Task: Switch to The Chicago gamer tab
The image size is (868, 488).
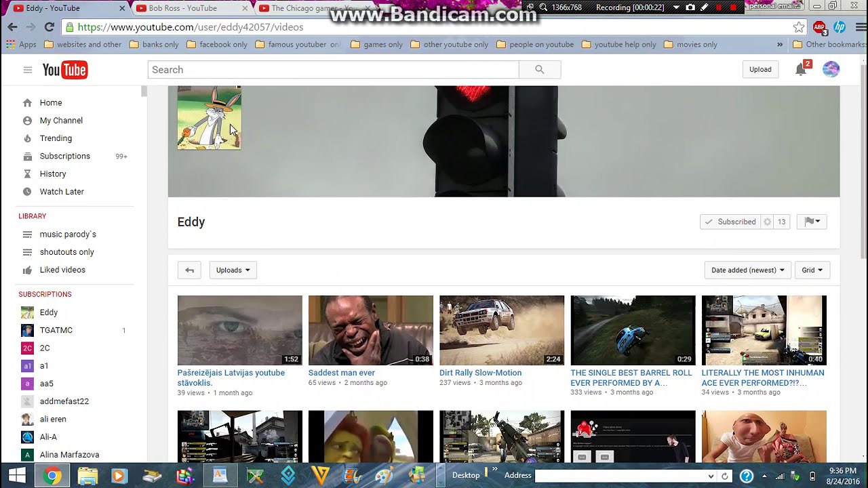Action: pos(309,8)
